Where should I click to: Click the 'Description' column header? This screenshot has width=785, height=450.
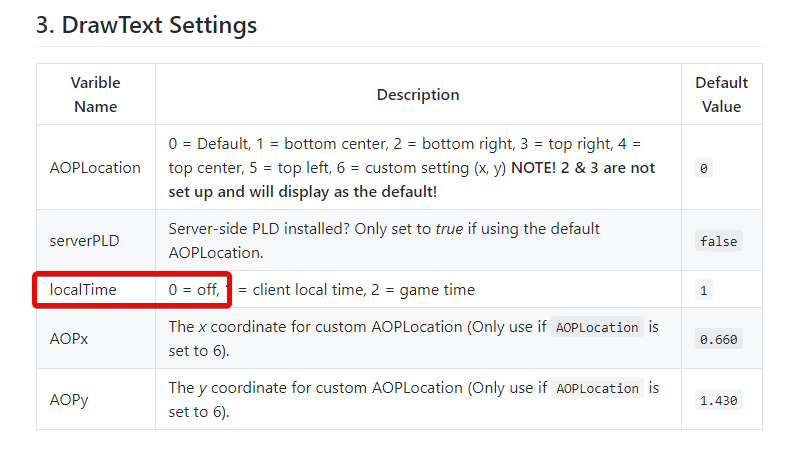point(418,95)
